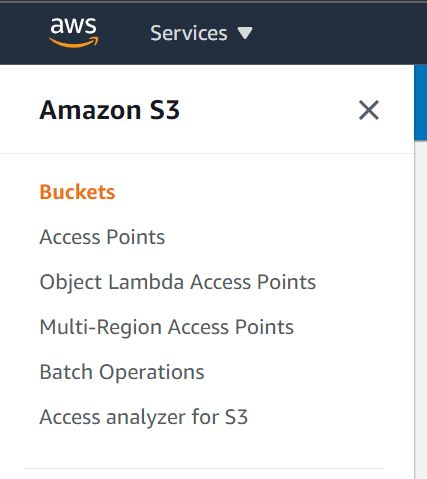Select Multi-Region Access Points
Image resolution: width=427 pixels, height=479 pixels.
tap(167, 327)
